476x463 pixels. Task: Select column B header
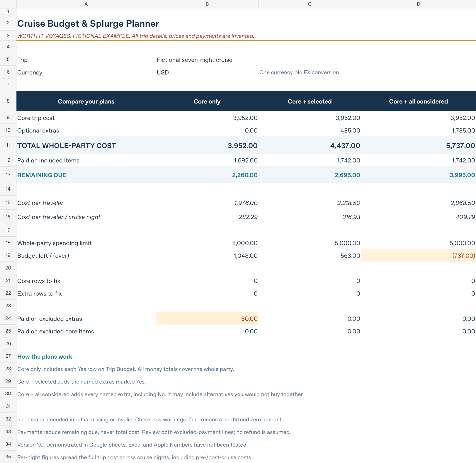pos(207,4)
